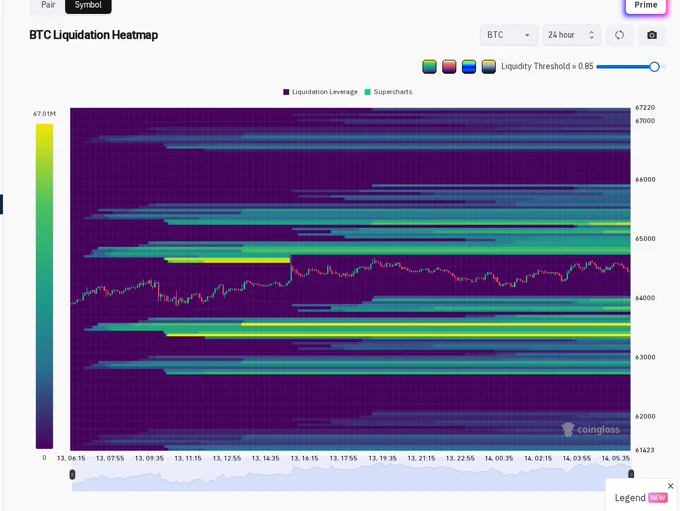The height and width of the screenshot is (511, 680).
Task: Click the 67220 top price label
Action: (645, 108)
